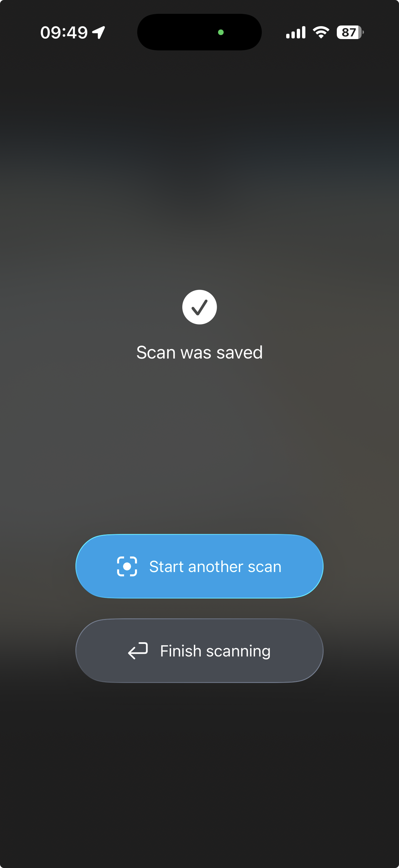The height and width of the screenshot is (868, 399).
Task: Tap the Finish scanning label text
Action: [x=215, y=651]
